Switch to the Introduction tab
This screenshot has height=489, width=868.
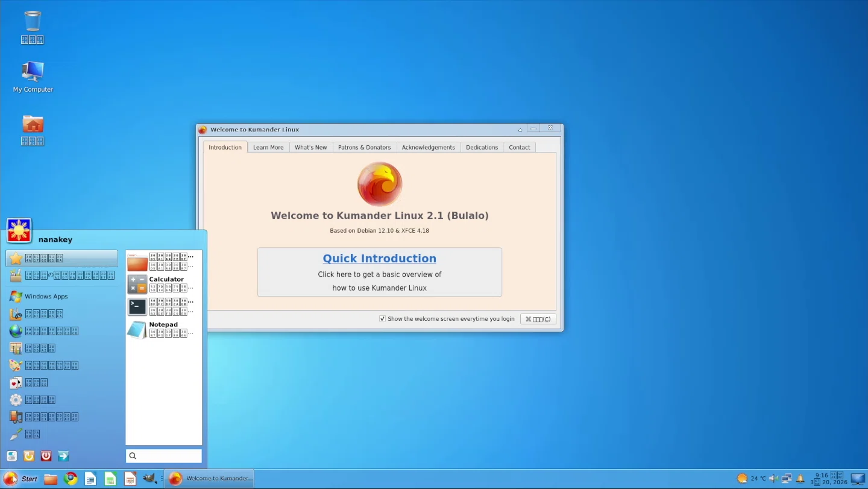225,147
